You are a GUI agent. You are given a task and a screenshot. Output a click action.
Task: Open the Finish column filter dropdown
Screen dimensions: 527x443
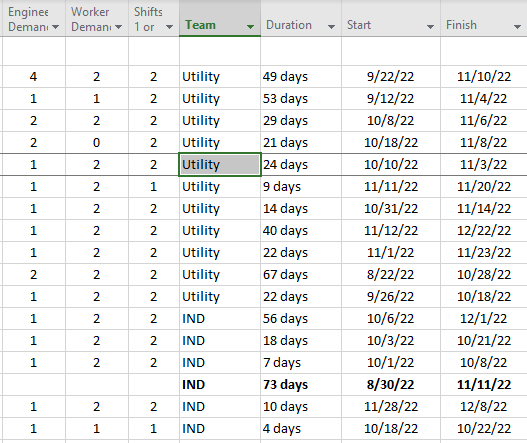[x=518, y=27]
